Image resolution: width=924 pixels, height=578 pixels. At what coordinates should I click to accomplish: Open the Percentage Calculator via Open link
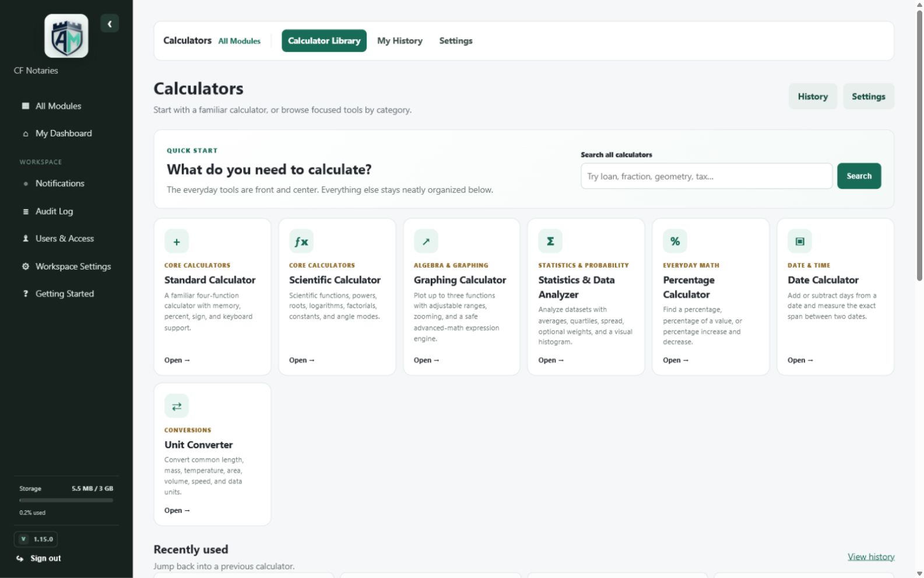click(x=676, y=360)
